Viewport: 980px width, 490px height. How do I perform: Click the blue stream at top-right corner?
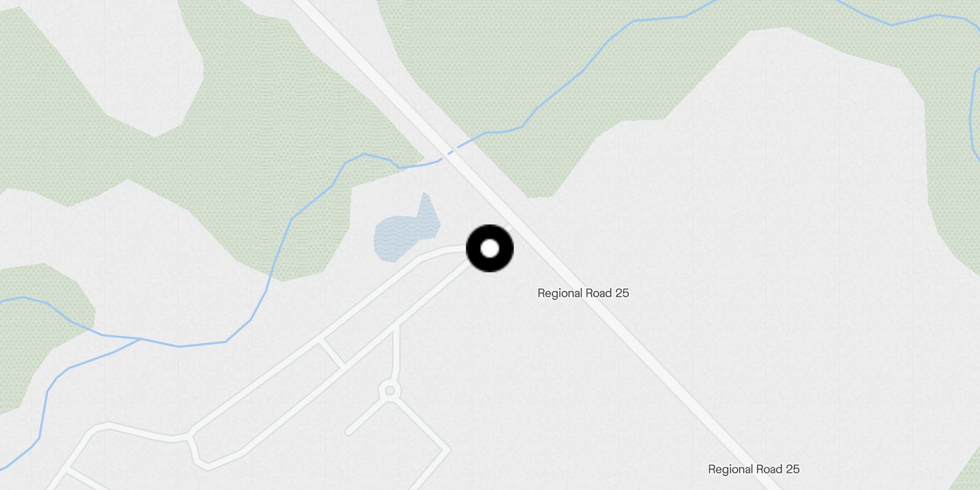907,20
